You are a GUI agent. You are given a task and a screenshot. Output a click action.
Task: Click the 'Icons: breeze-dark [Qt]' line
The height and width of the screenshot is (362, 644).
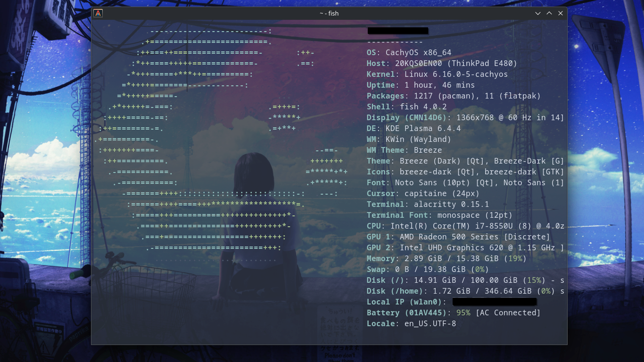465,172
